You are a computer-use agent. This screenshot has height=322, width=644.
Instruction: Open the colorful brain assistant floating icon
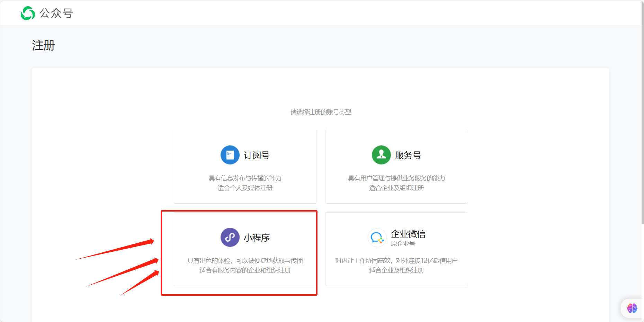point(632,308)
